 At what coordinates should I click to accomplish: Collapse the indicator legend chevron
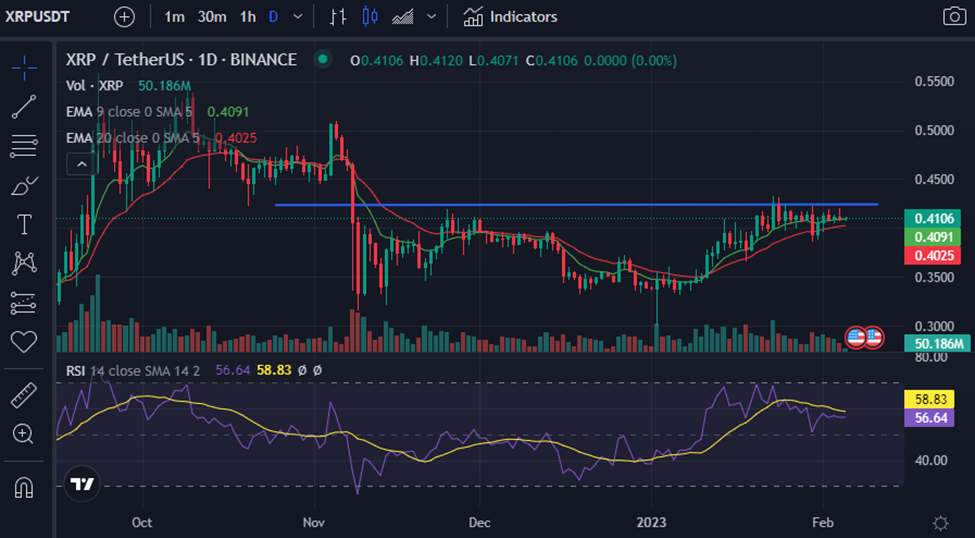click(x=81, y=164)
